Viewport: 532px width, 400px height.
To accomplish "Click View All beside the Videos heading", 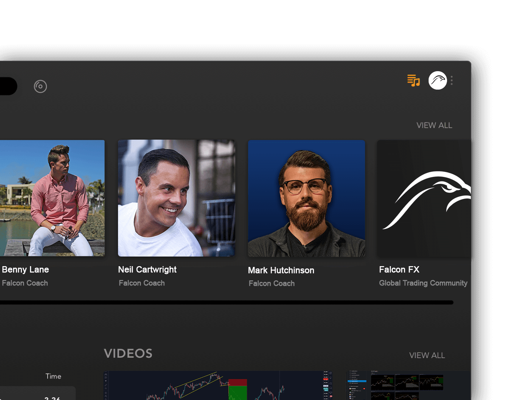I will (427, 355).
